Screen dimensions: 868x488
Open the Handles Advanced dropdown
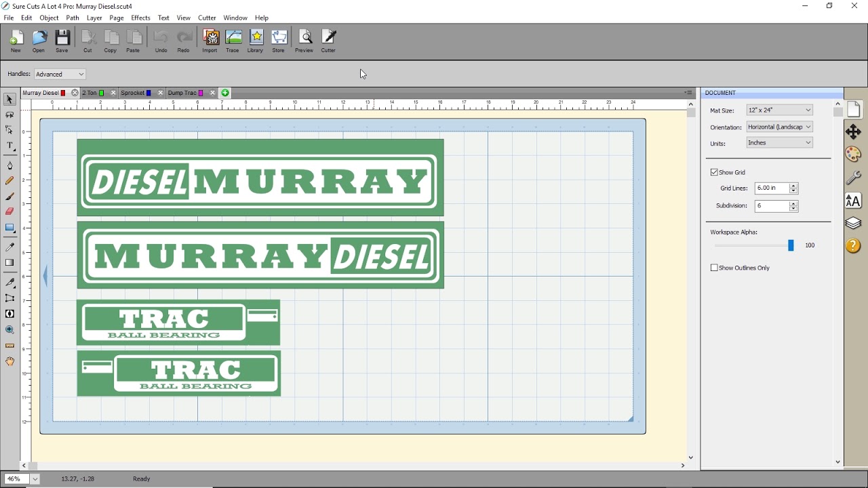click(60, 75)
